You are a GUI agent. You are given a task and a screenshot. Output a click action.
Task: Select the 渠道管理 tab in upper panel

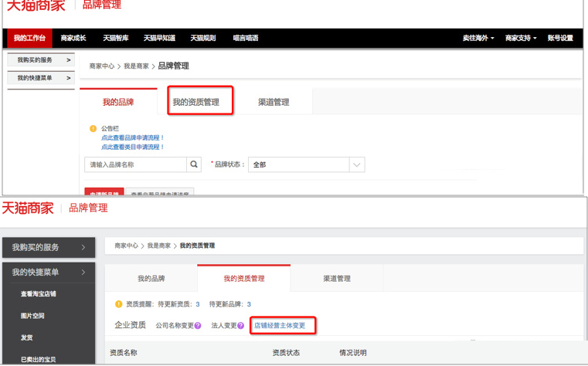(x=274, y=102)
